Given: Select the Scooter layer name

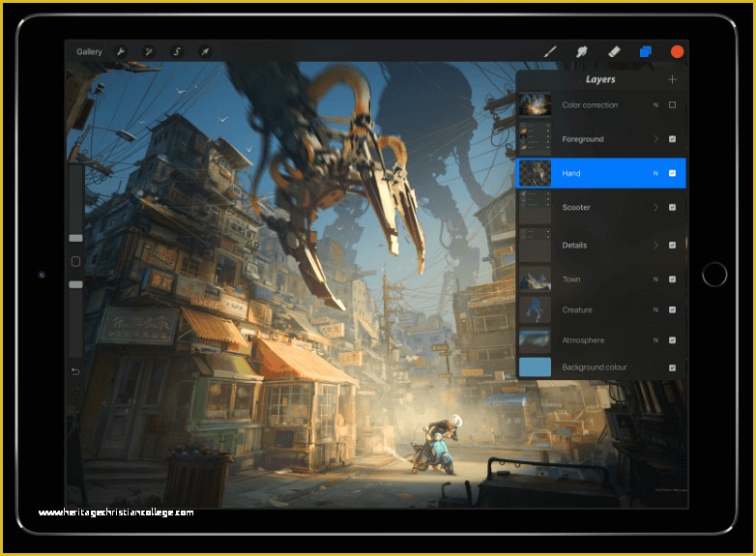Looking at the screenshot, I should tap(576, 207).
